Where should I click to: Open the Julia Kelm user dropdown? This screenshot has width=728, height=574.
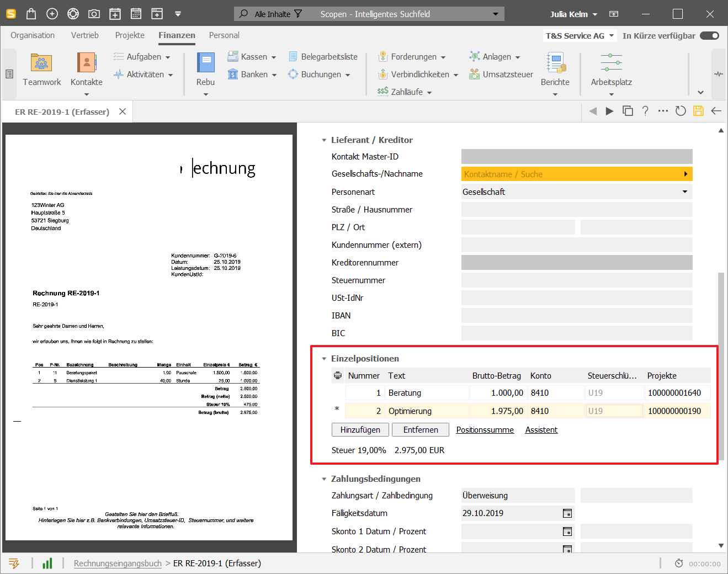[595, 14]
